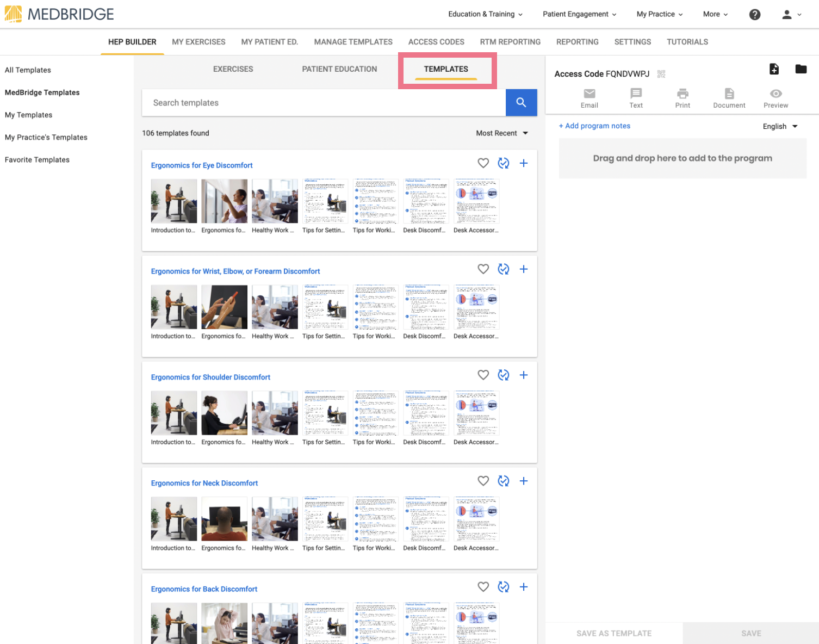Open the Most Recent sort dropdown

tap(502, 133)
